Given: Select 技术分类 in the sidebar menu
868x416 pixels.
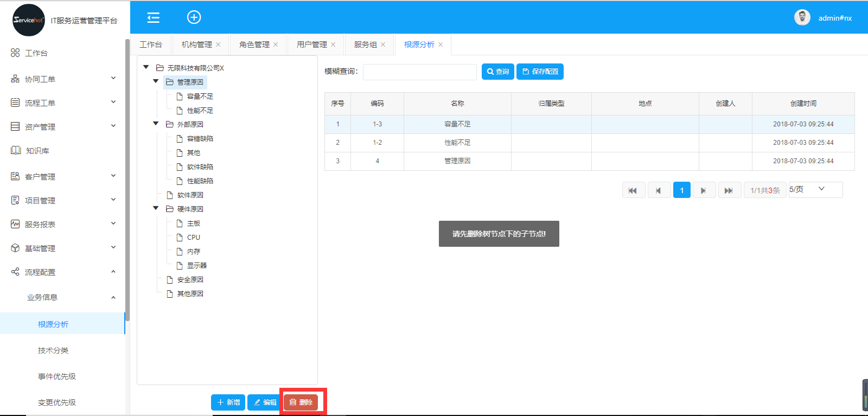Looking at the screenshot, I should [53, 350].
